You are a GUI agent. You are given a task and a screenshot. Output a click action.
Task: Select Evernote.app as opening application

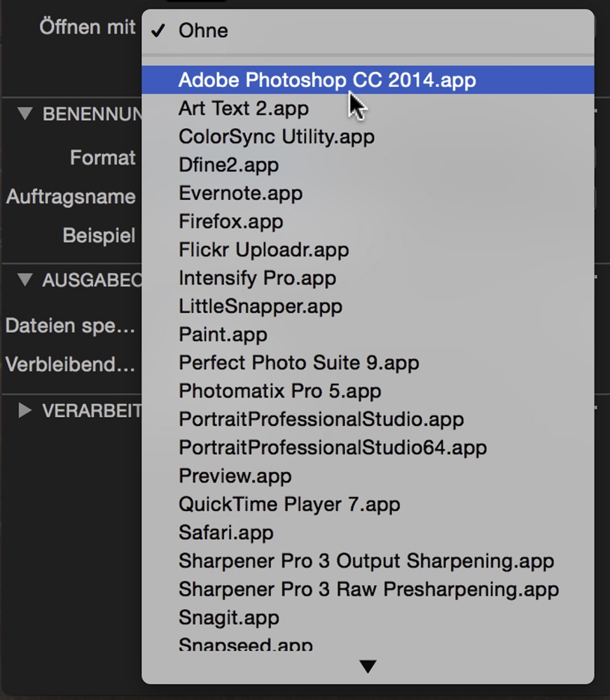pyautogui.click(x=368, y=193)
